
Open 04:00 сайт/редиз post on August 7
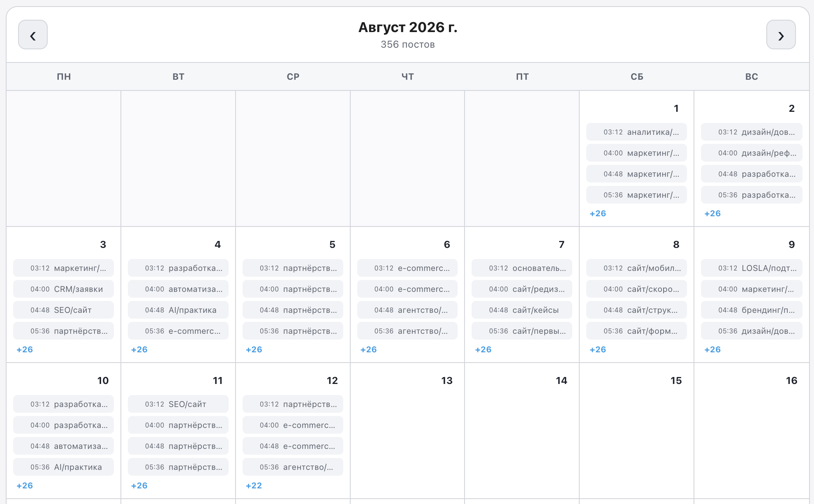[522, 289]
